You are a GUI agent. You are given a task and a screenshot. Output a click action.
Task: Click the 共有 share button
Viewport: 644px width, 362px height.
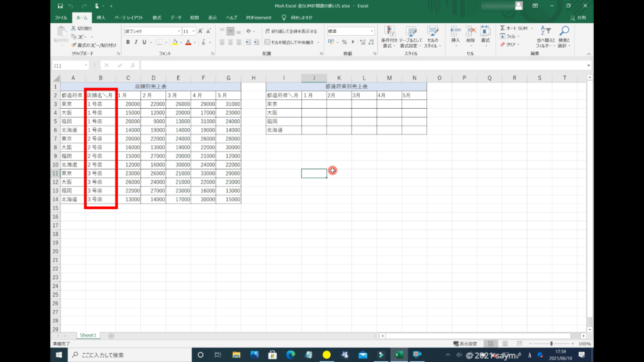(x=579, y=18)
